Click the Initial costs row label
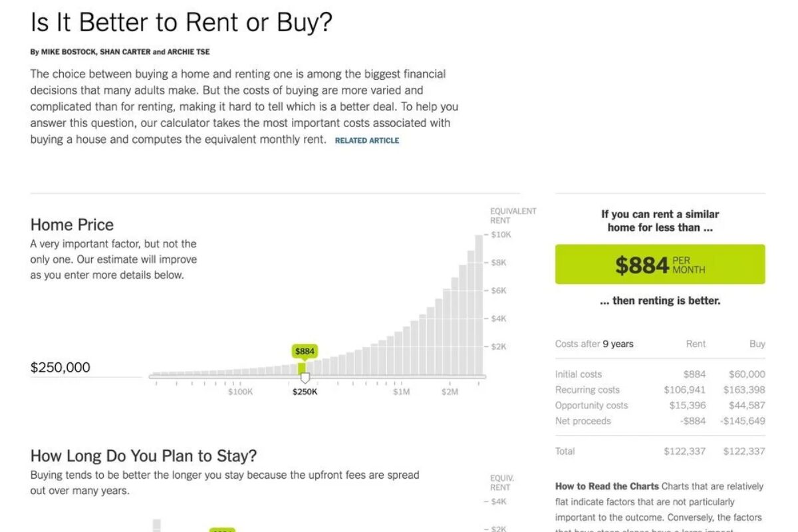 (x=579, y=374)
